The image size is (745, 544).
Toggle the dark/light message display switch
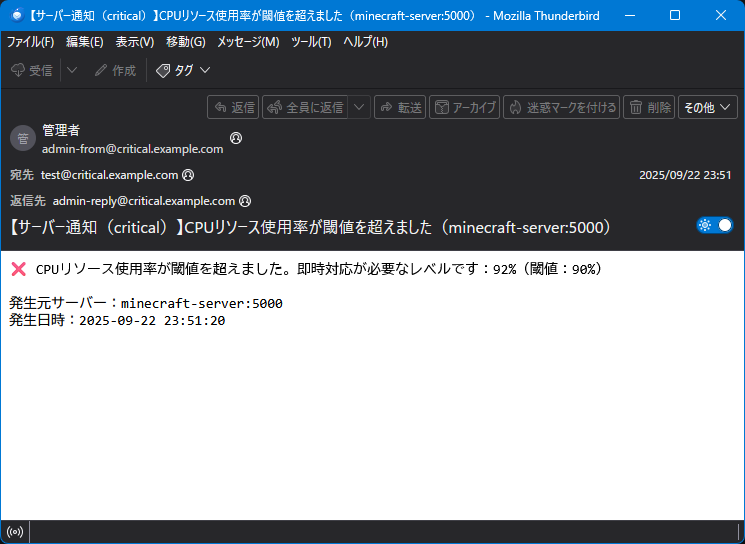point(715,225)
